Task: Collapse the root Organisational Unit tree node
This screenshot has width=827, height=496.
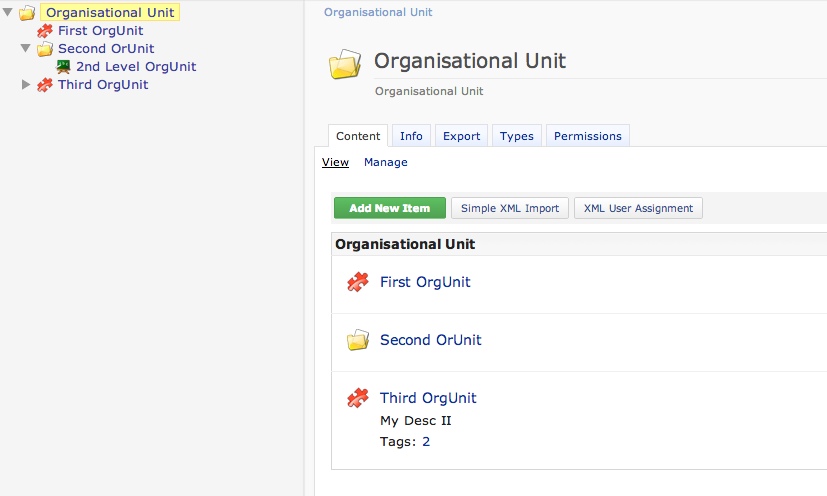Action: click(8, 13)
